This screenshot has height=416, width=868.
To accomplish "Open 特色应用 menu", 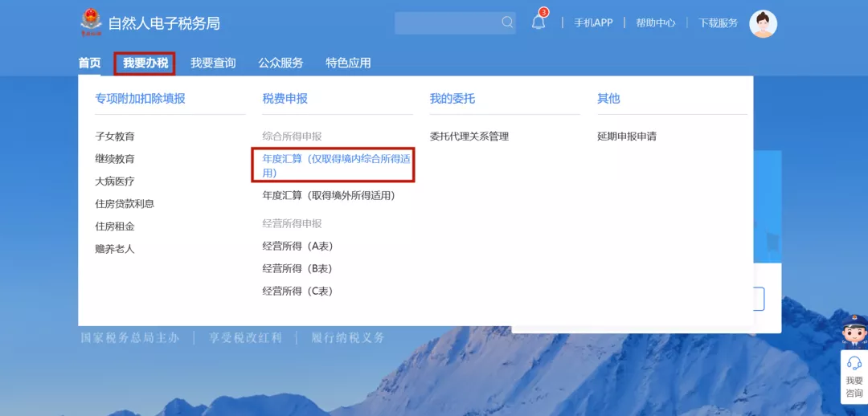I will pyautogui.click(x=348, y=63).
